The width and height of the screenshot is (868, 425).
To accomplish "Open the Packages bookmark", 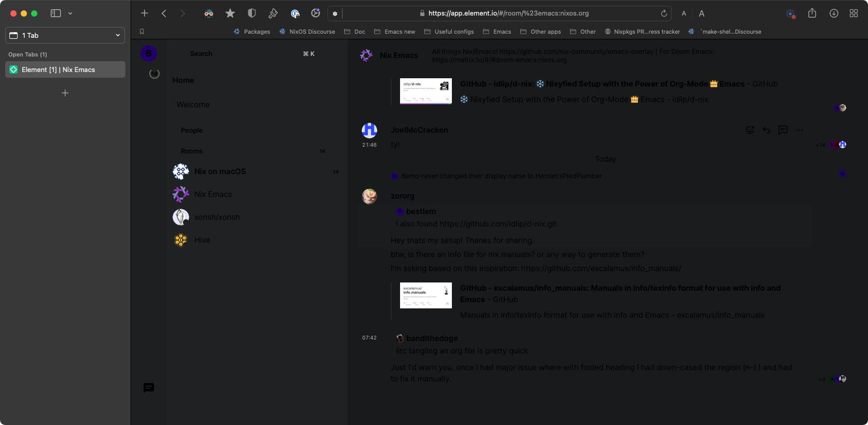I will pos(252,32).
